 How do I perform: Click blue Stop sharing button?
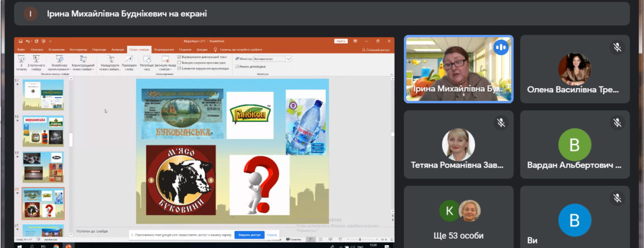pos(249,235)
